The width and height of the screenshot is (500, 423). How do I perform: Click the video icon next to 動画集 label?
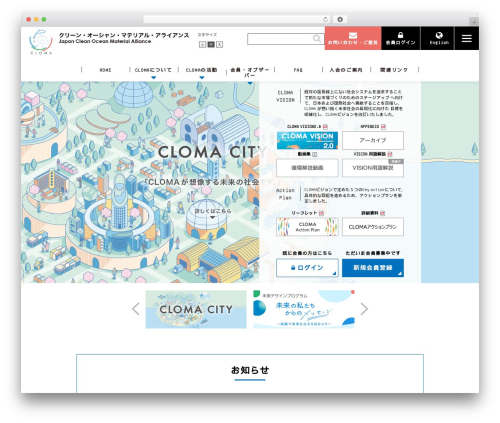[315, 154]
